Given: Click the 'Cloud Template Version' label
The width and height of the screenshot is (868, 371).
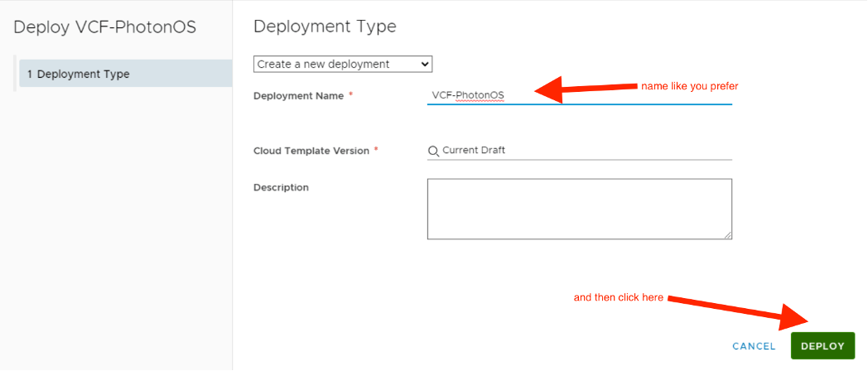Looking at the screenshot, I should pos(311,151).
